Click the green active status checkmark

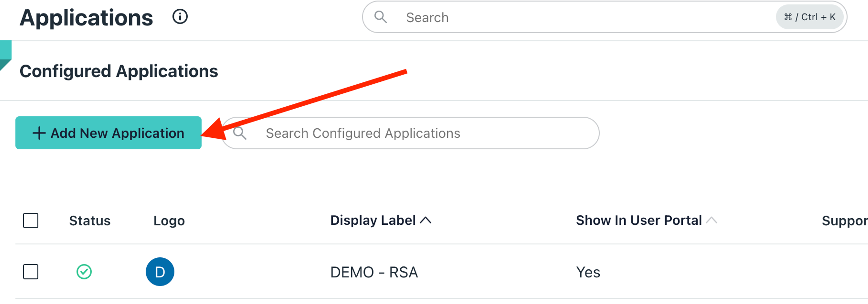pos(84,272)
